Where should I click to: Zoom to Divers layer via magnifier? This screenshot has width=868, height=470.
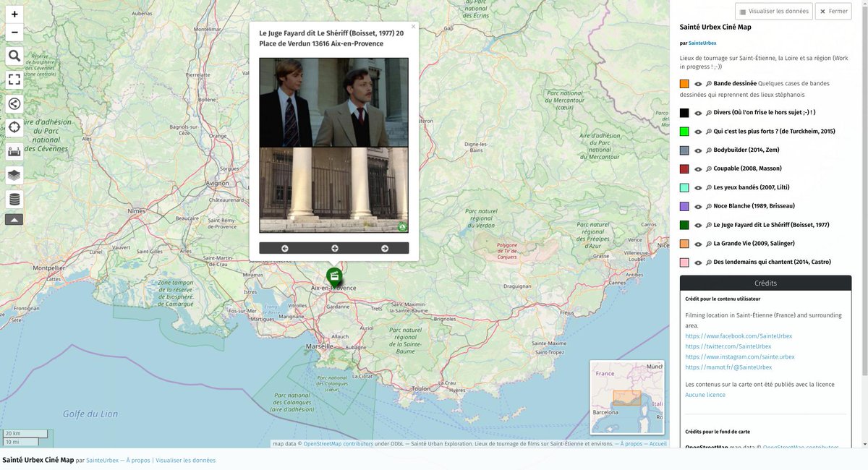[709, 113]
